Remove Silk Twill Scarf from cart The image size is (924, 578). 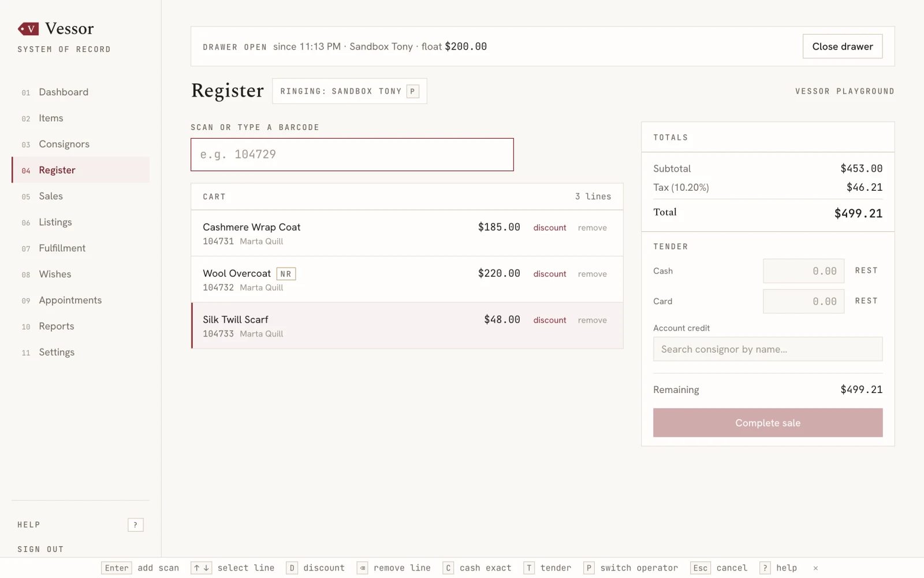(x=592, y=320)
